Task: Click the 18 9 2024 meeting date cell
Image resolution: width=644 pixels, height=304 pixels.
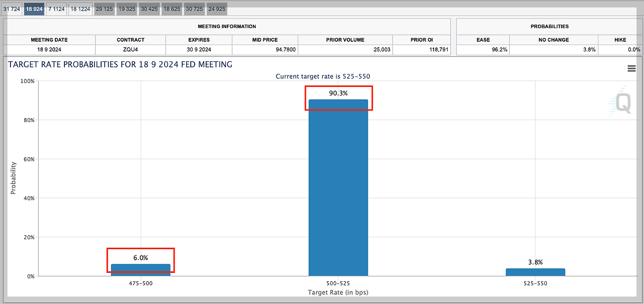Action: pos(49,49)
